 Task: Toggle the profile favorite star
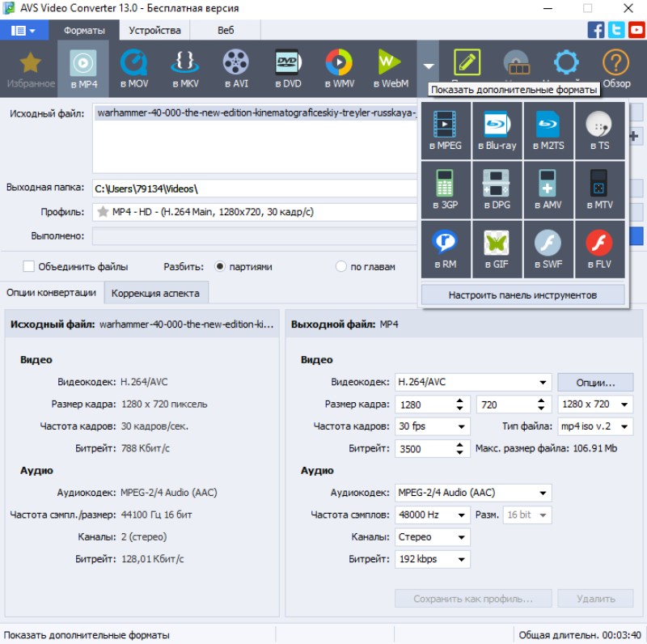coord(103,212)
